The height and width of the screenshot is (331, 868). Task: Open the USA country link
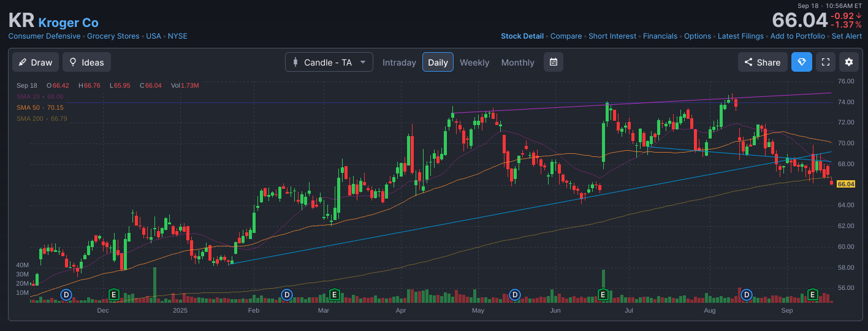[x=153, y=36]
